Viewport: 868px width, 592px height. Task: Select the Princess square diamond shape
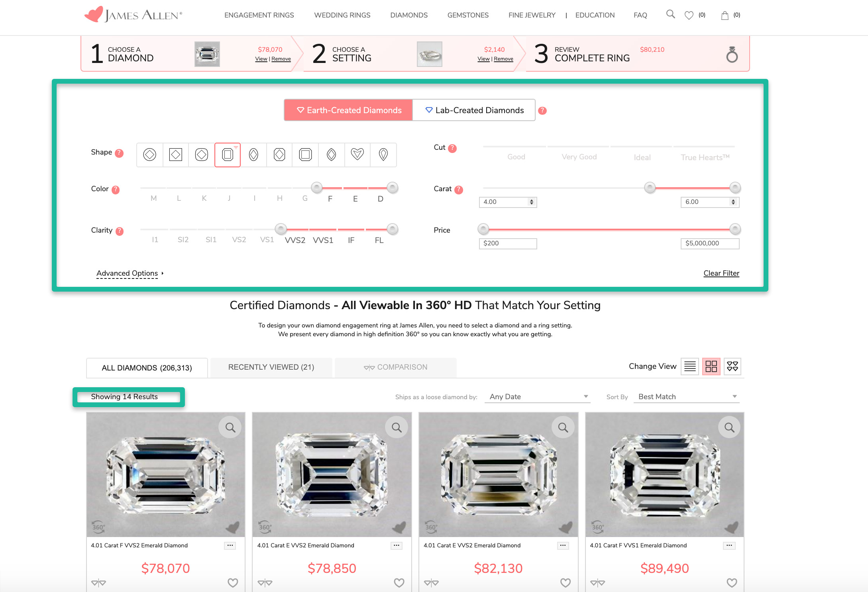point(175,155)
